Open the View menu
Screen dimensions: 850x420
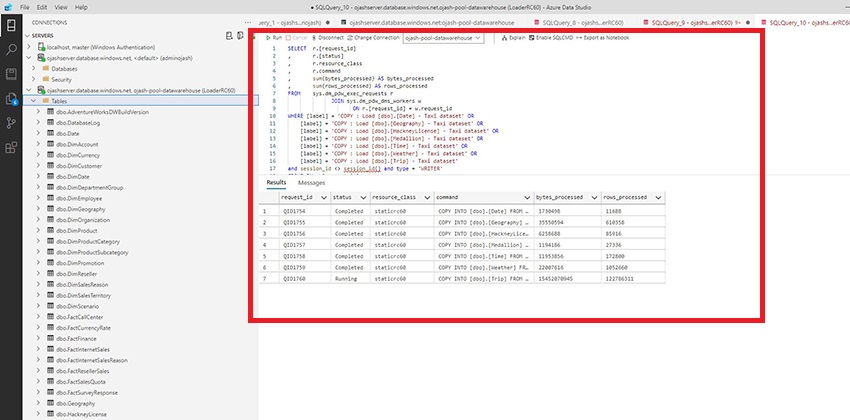(61, 8)
